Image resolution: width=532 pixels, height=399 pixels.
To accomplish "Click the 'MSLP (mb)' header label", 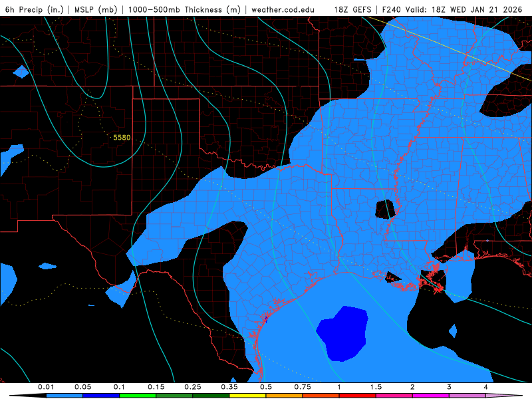I will pos(96,9).
